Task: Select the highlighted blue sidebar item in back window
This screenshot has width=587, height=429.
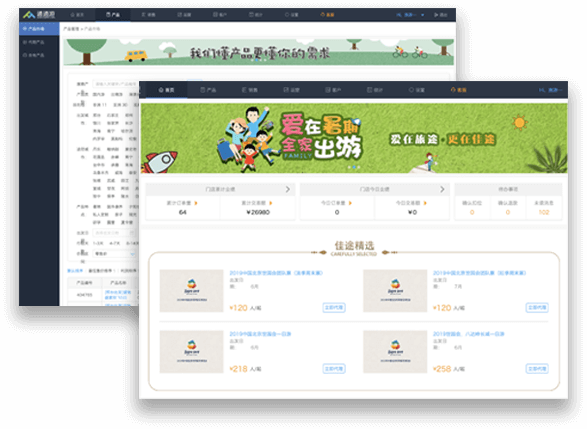Action: pos(39,28)
